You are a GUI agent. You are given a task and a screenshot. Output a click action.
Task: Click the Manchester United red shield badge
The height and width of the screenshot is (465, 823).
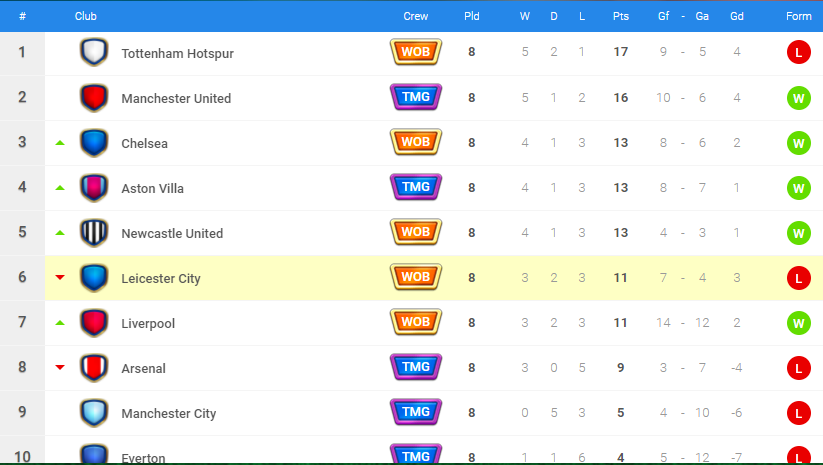point(94,98)
